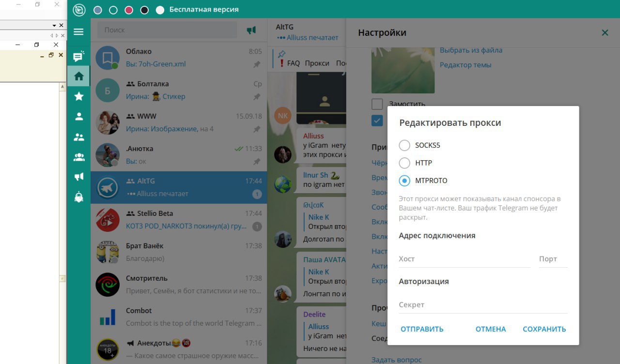Image resolution: width=620 pixels, height=364 pixels.
Task: Select the blue-gray theme color dot
Action: pyautogui.click(x=98, y=10)
